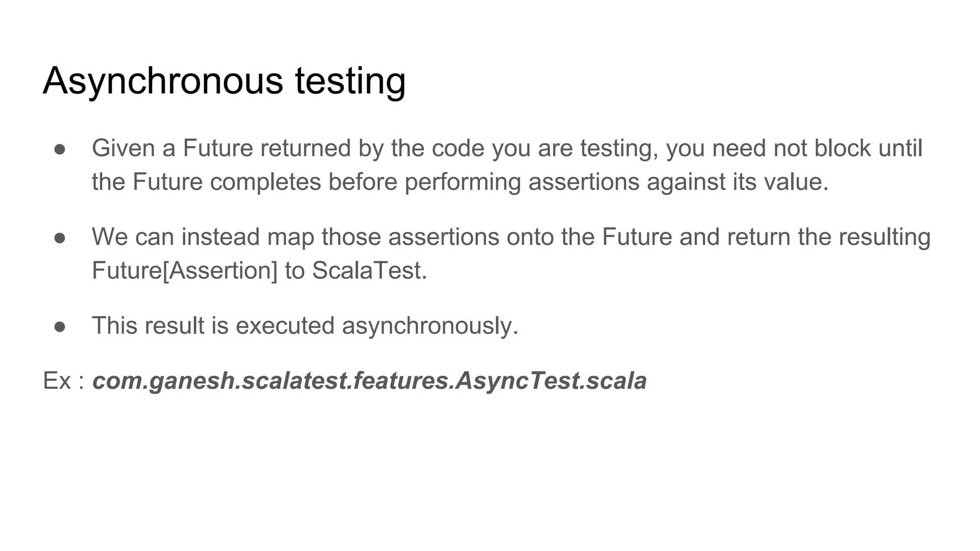The width and height of the screenshot is (980, 551).
Task: Click the words "assertions against its value."
Action: pos(678,182)
